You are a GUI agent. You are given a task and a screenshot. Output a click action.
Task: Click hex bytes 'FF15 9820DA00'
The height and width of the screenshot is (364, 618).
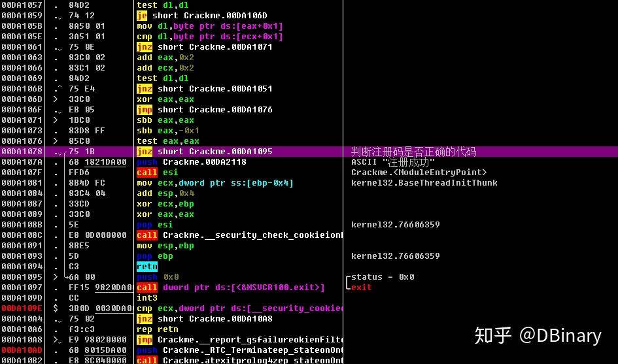coord(101,287)
